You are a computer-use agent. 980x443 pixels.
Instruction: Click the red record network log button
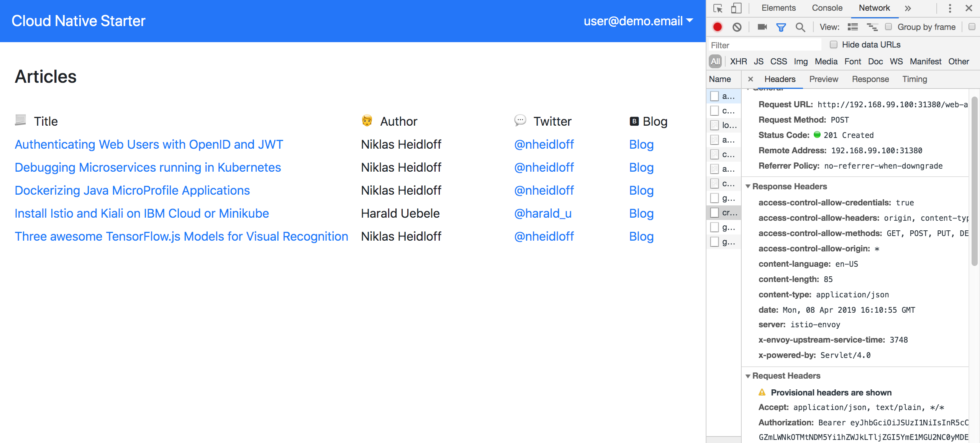pyautogui.click(x=718, y=27)
